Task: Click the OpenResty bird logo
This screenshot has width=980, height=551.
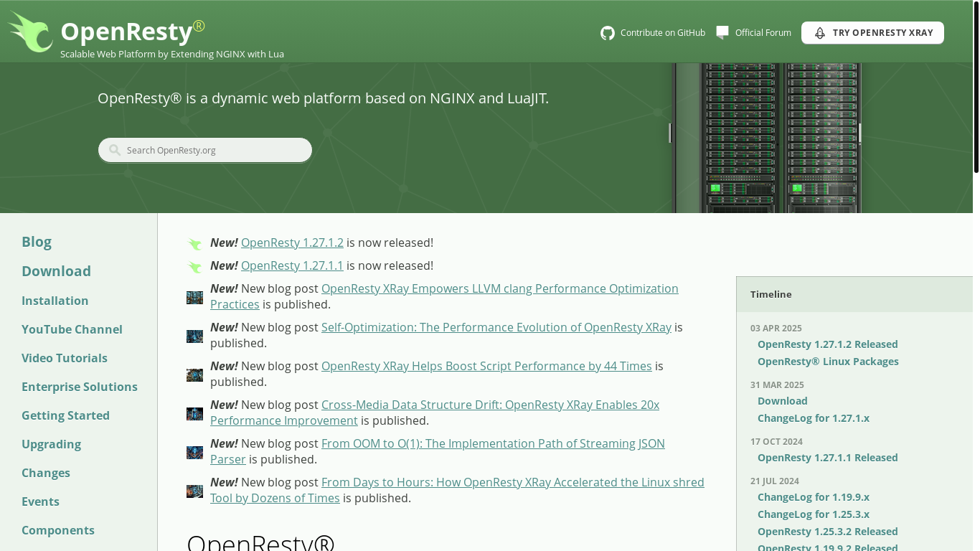Action: (30, 32)
